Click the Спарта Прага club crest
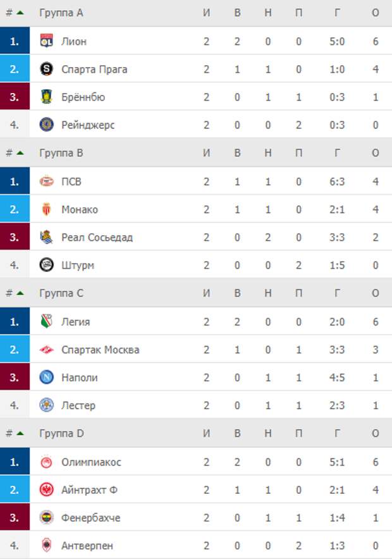Viewport: 392px width, 559px height. point(46,69)
